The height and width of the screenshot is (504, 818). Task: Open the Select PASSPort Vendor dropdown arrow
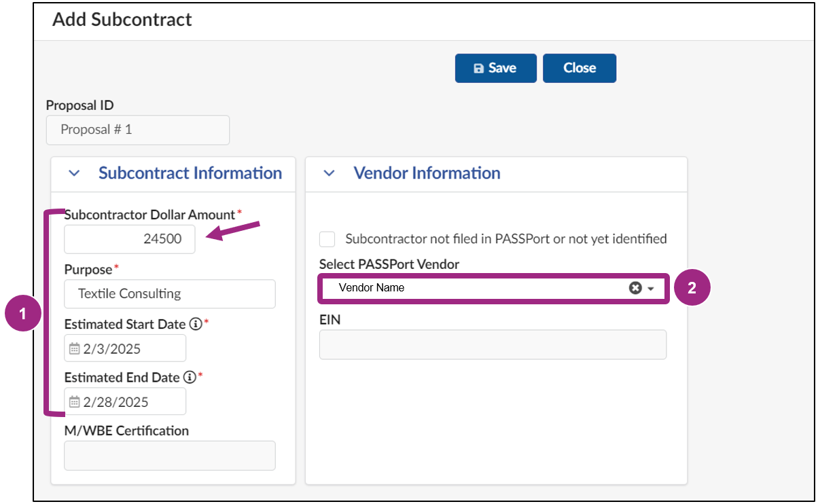(x=651, y=289)
